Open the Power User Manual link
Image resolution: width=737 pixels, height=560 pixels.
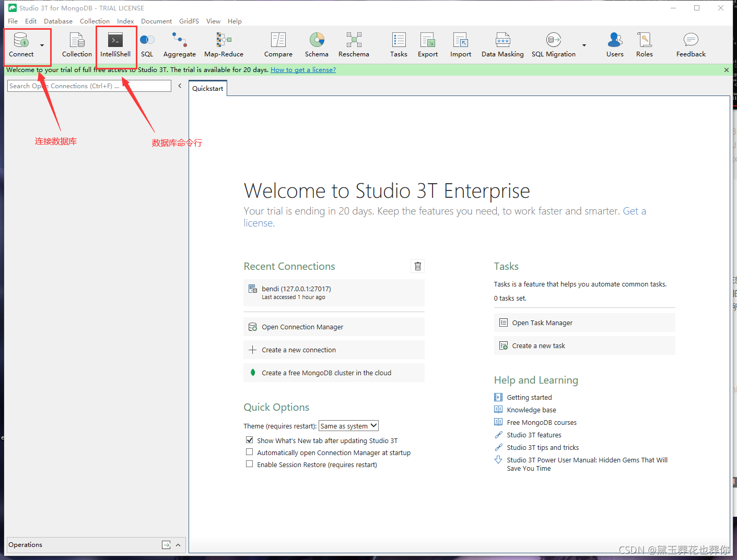click(x=587, y=464)
